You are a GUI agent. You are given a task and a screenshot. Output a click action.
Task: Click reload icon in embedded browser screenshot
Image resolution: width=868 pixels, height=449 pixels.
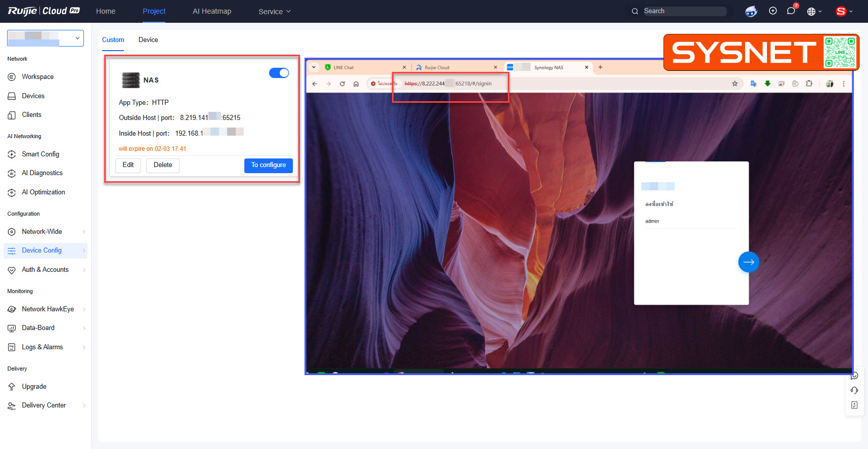342,84
